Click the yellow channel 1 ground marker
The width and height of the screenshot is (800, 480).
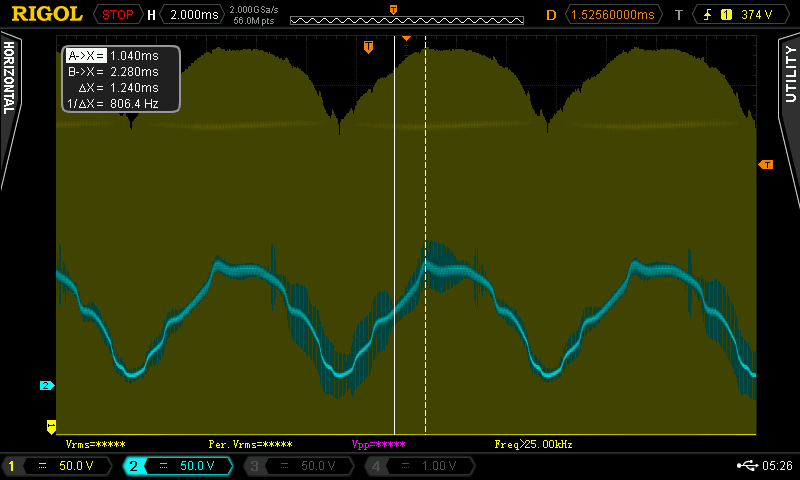pos(51,426)
